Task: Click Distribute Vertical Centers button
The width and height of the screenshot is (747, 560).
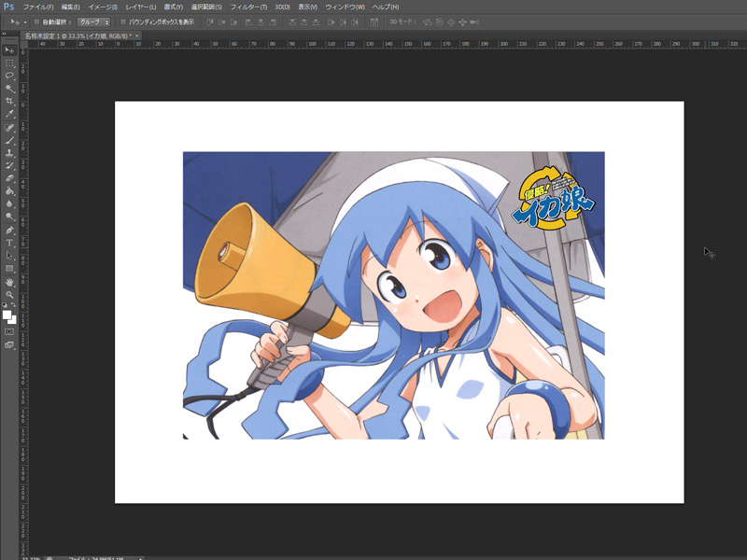Action: click(304, 21)
